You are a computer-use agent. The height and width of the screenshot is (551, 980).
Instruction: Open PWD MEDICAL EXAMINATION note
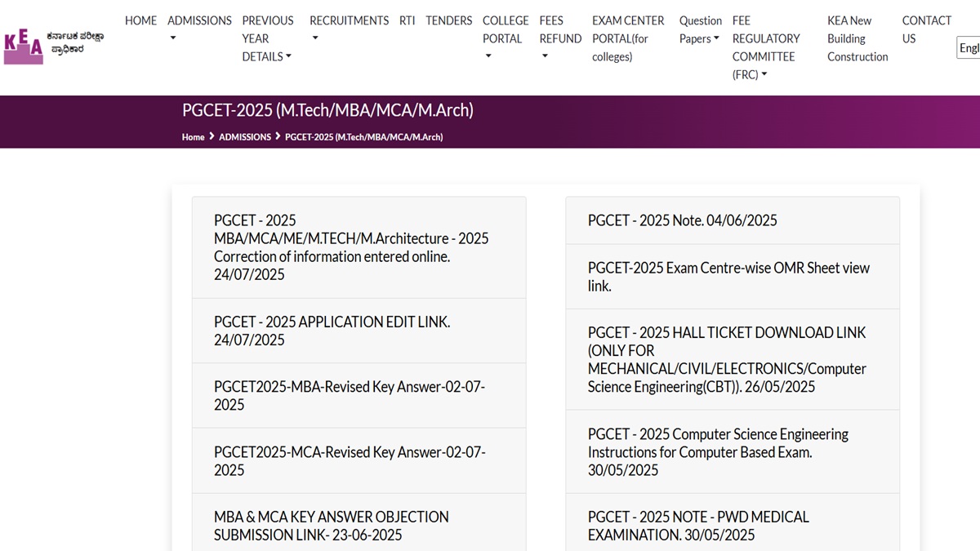[x=733, y=522]
